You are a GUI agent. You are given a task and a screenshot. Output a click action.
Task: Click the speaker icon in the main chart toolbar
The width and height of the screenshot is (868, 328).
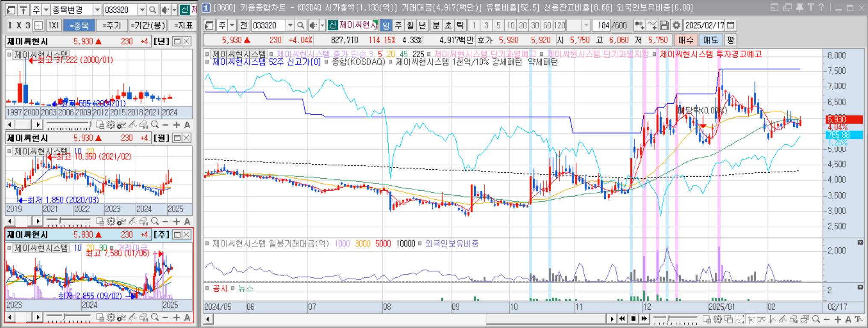313,25
